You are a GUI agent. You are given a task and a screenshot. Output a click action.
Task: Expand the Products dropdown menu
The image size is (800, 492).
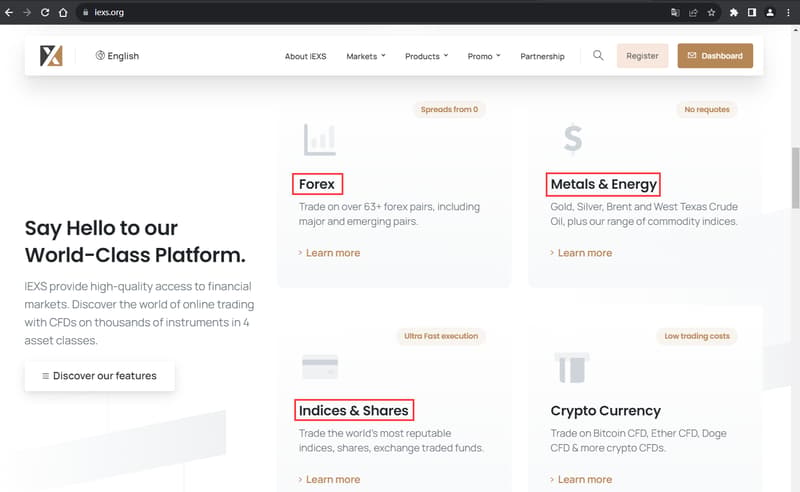click(427, 56)
